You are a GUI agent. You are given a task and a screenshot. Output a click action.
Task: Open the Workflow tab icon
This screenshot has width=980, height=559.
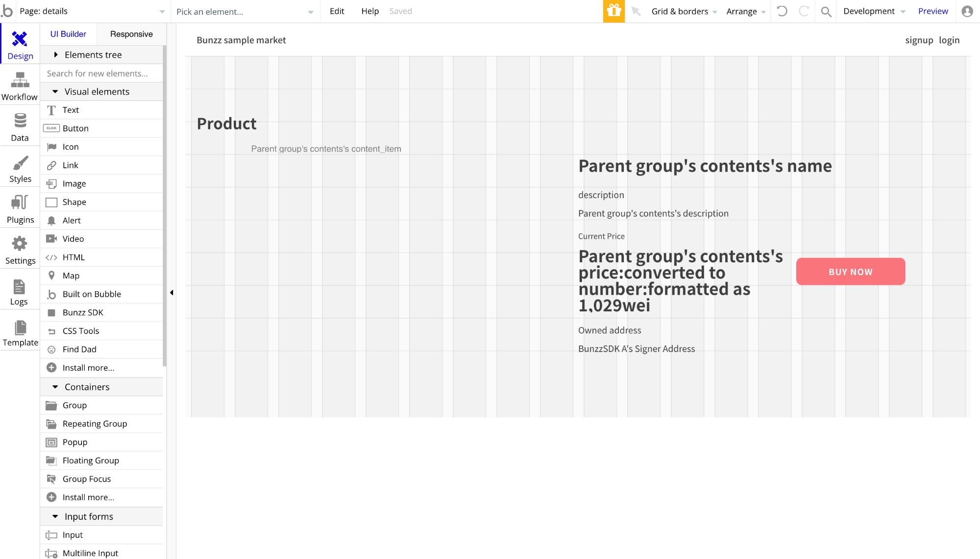tap(20, 80)
